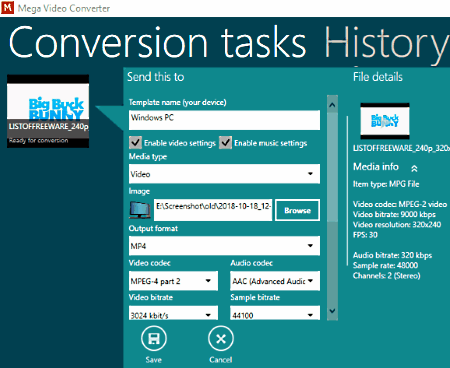The width and height of the screenshot is (450, 368).
Task: Click the Image path input field
Action: [213, 210]
